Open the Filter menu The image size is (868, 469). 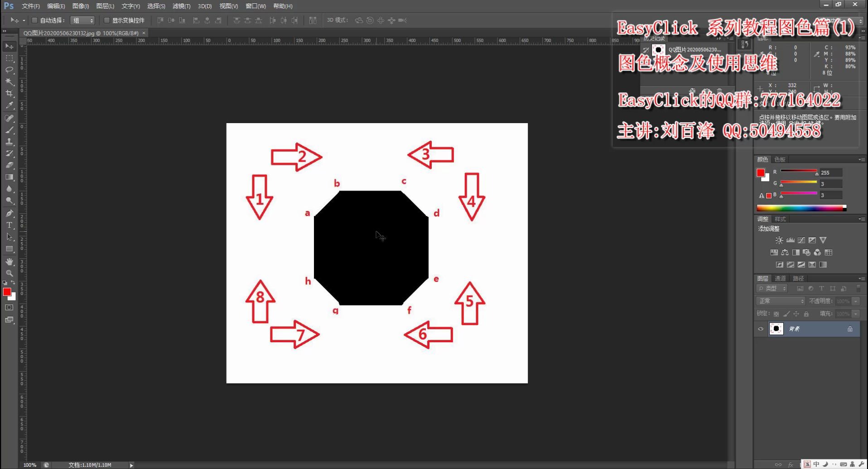[181, 6]
